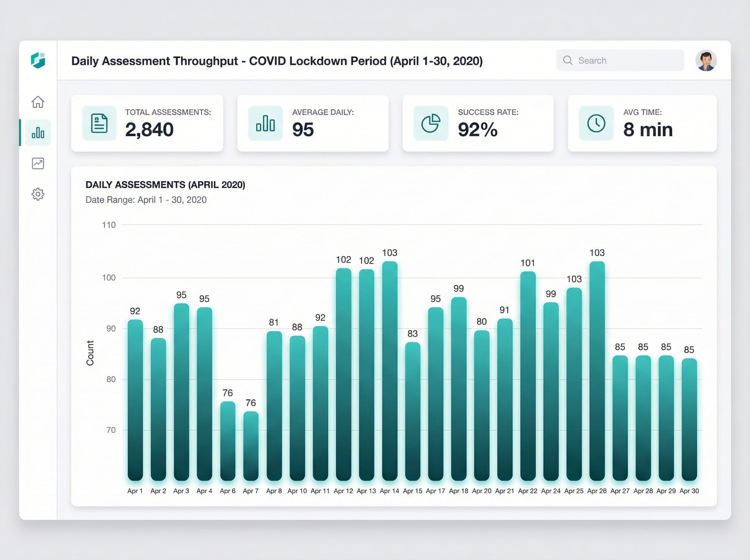Select the bar chart sidebar icon
The image size is (750, 560).
[38, 133]
